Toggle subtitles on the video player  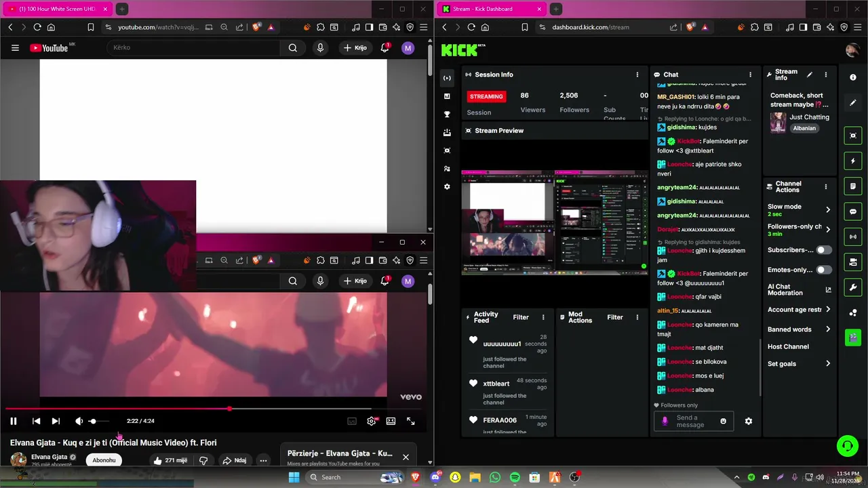(352, 421)
